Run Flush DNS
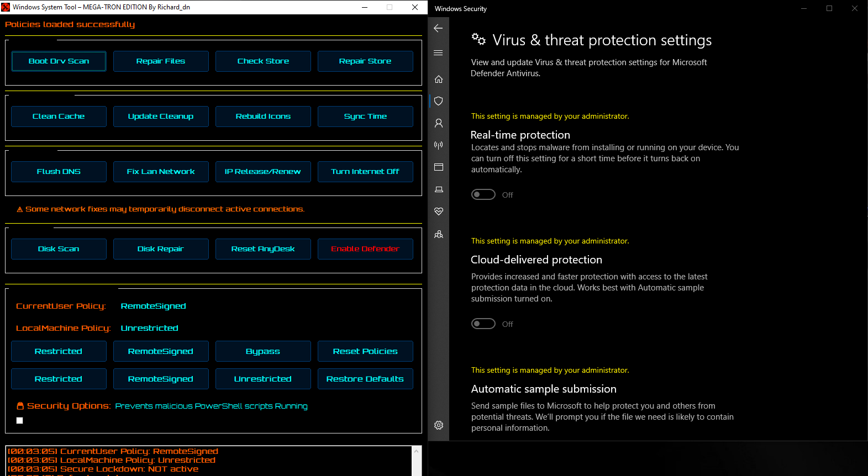Image resolution: width=868 pixels, height=476 pixels. (59, 172)
